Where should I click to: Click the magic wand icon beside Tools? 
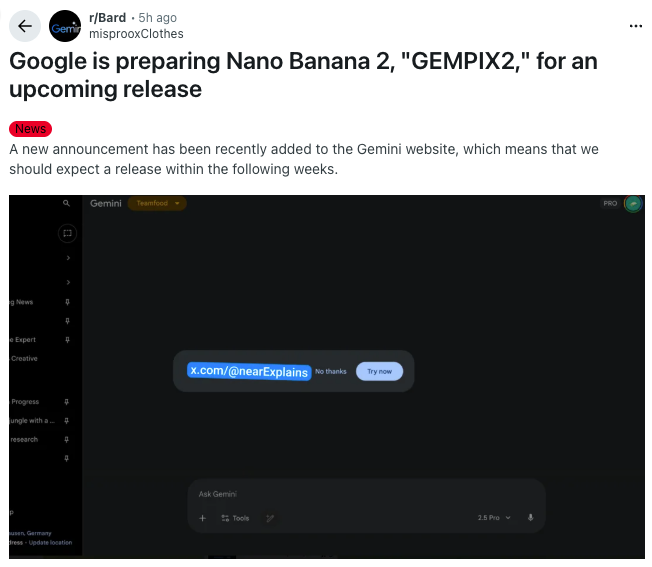tap(270, 518)
